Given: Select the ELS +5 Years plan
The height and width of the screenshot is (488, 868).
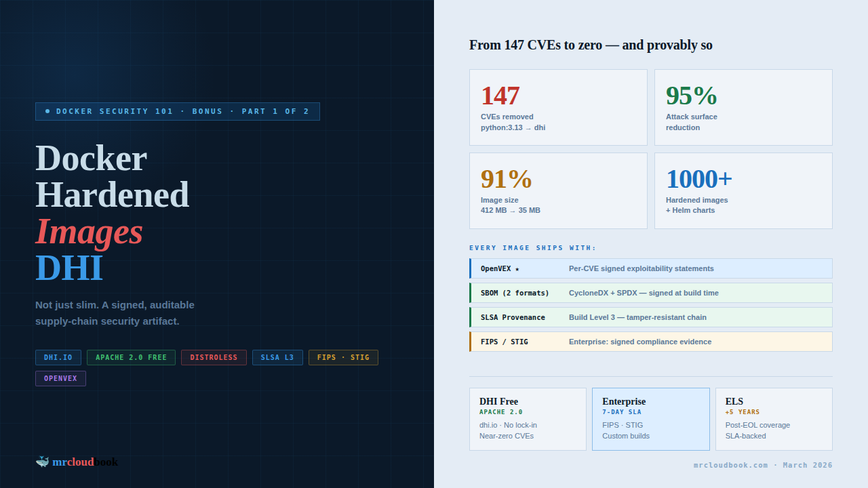Looking at the screenshot, I should click(x=774, y=419).
